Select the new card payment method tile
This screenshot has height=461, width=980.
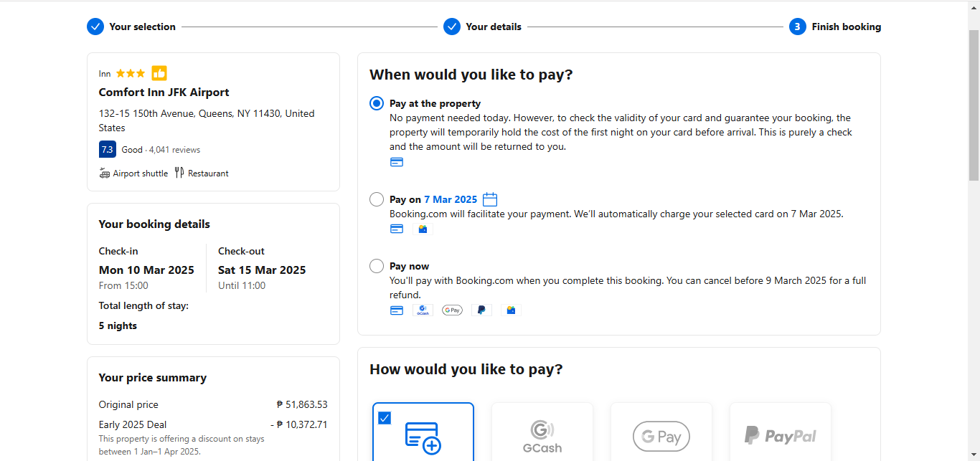tap(423, 432)
